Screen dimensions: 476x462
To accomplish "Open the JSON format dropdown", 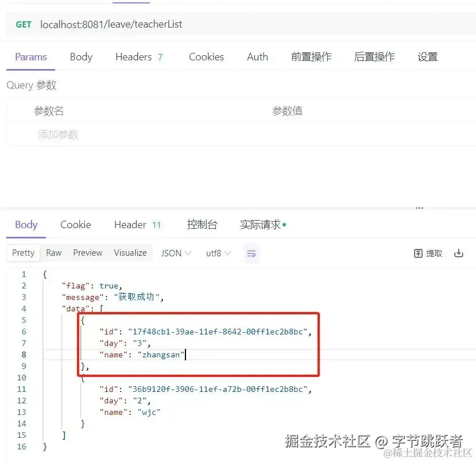I will click(x=175, y=253).
